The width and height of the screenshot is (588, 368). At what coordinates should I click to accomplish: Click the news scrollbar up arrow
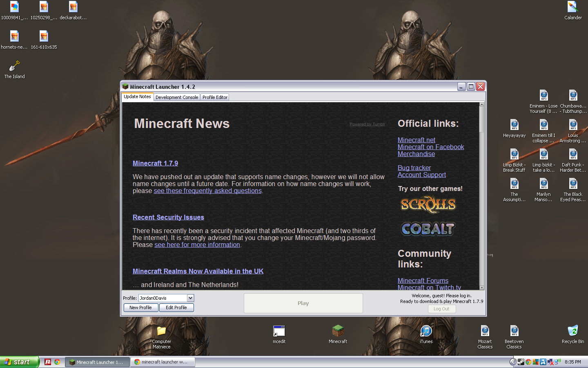point(482,105)
